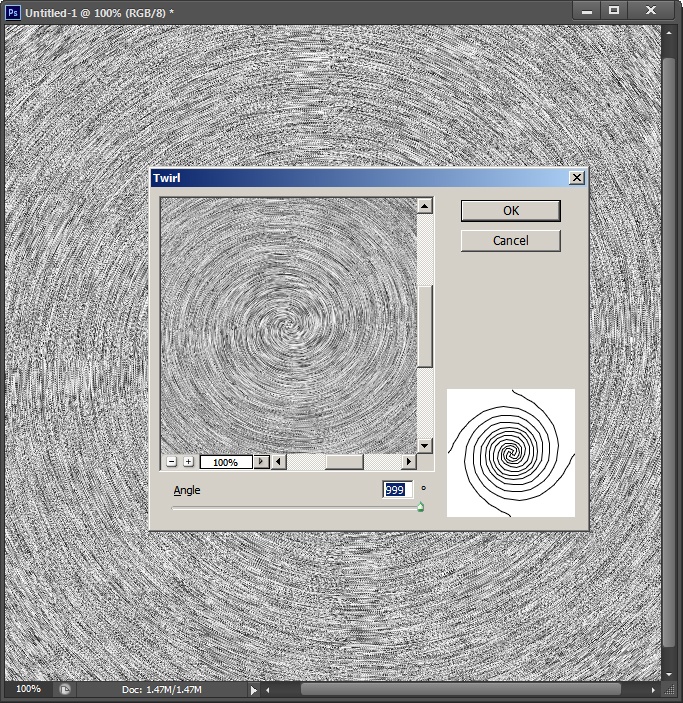Click the preview vertical scrollbar thumb
The image size is (683, 703).
425,327
